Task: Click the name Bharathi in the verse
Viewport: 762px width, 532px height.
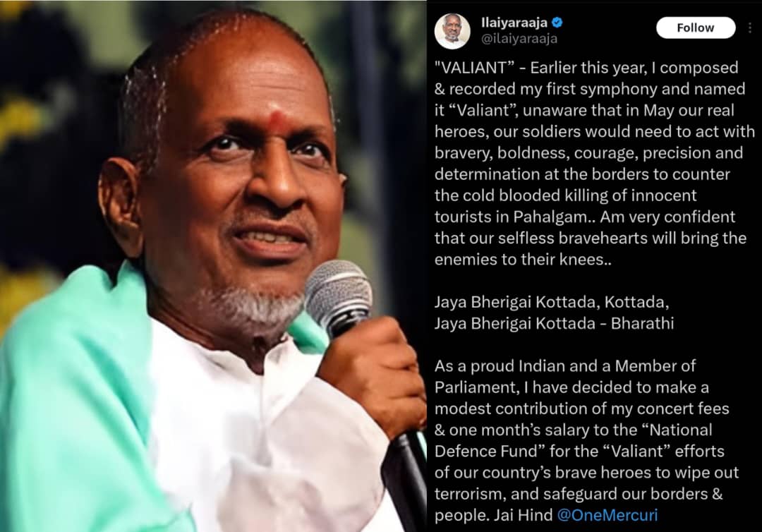Action: (x=642, y=323)
